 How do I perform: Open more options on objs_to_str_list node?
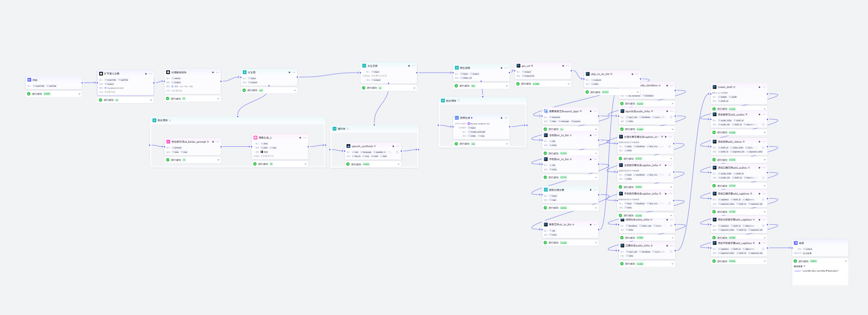point(637,74)
